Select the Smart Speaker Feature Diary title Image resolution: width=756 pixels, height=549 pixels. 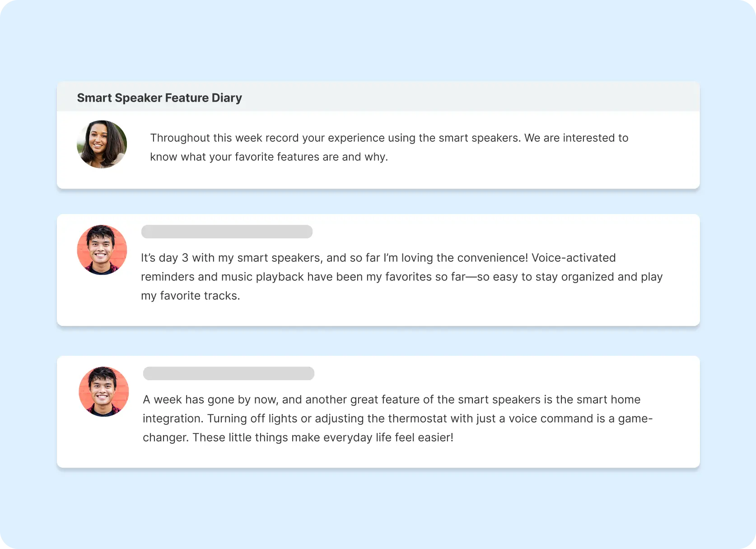click(x=159, y=98)
